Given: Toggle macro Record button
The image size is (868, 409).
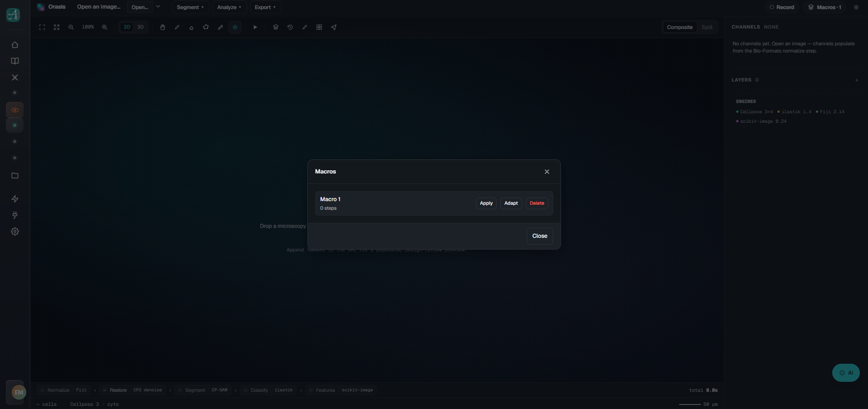Looking at the screenshot, I should pyautogui.click(x=782, y=7).
